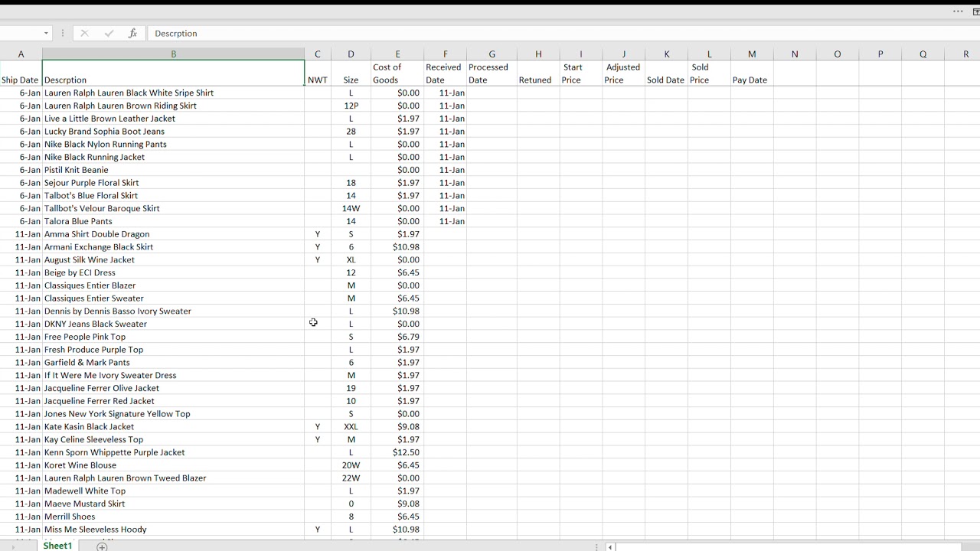Add a new sheet with plus icon
Screen dimensions: 980x551
pos(102,546)
